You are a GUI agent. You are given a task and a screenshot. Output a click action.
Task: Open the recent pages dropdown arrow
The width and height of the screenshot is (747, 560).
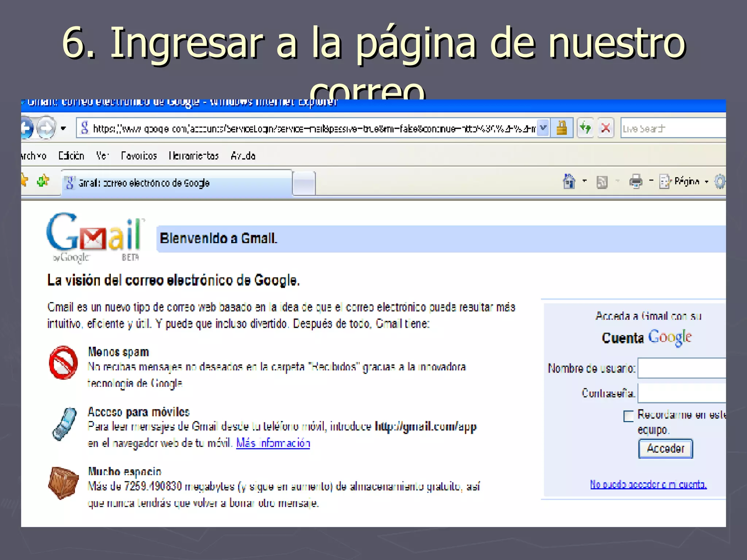pyautogui.click(x=63, y=128)
